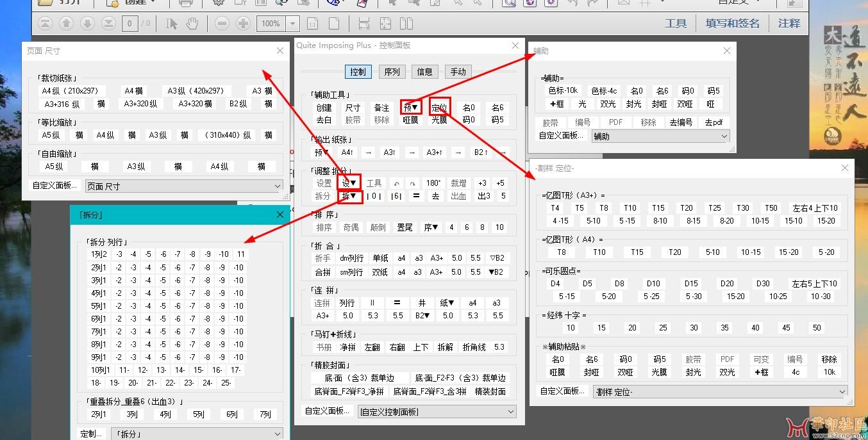Click the |6| button in 调整 拆分
Viewport: 868px width, 440px height.
pyautogui.click(x=396, y=196)
